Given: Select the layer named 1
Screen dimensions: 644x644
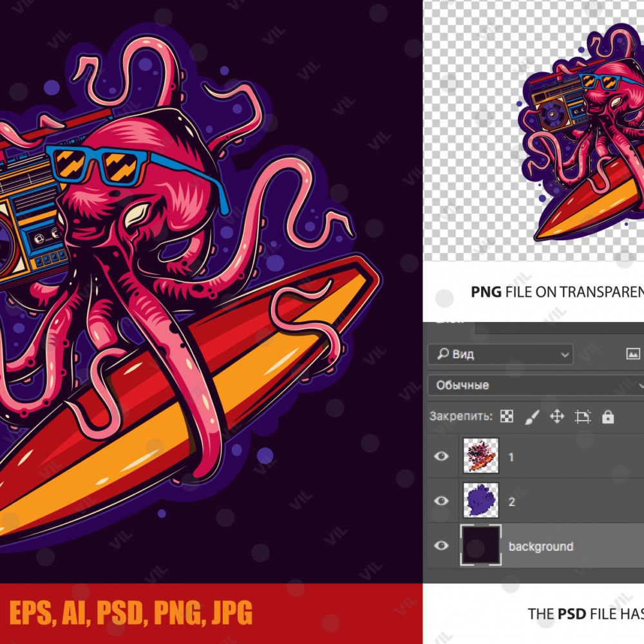Looking at the screenshot, I should (x=511, y=457).
